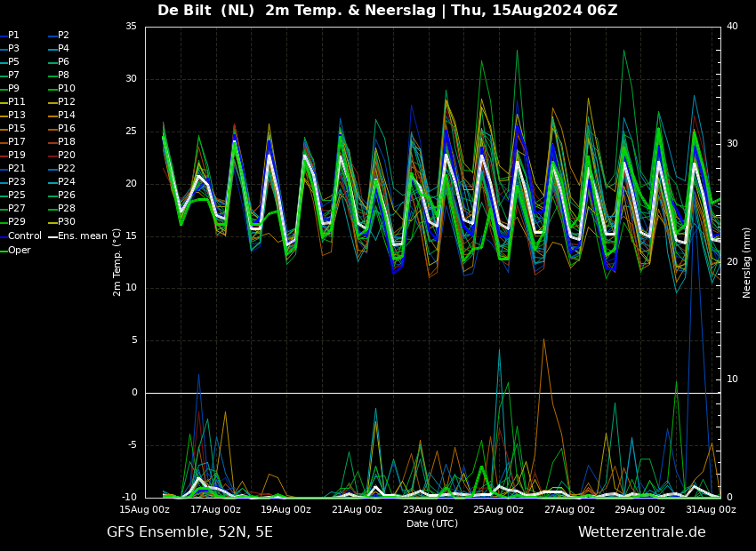Click the GFS Ensemble, 52N, 5E caption
Image resolution: width=756 pixels, height=551 pixels.
pyautogui.click(x=189, y=532)
